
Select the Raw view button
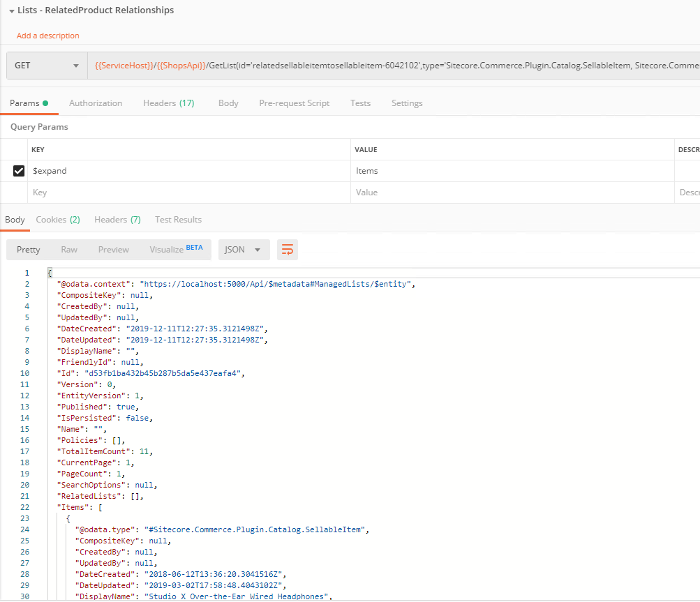pyautogui.click(x=69, y=250)
